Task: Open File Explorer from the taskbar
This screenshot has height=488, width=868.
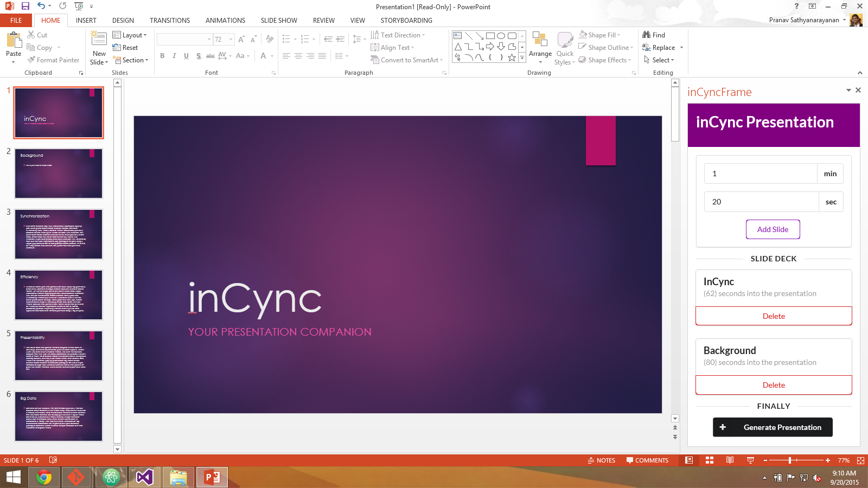Action: coord(178,477)
